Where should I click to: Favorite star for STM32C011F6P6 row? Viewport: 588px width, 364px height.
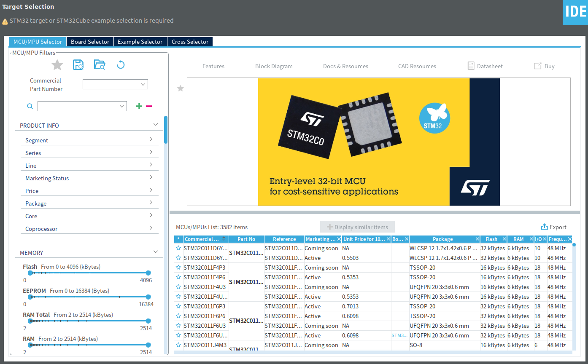click(178, 316)
